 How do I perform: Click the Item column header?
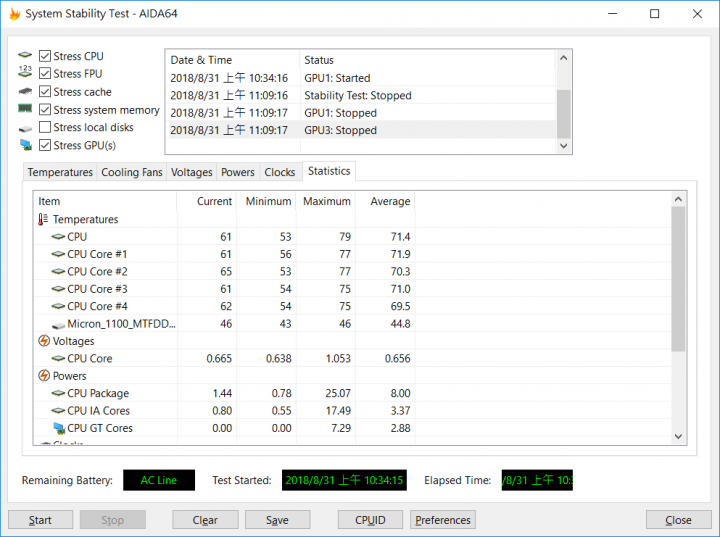(105, 201)
